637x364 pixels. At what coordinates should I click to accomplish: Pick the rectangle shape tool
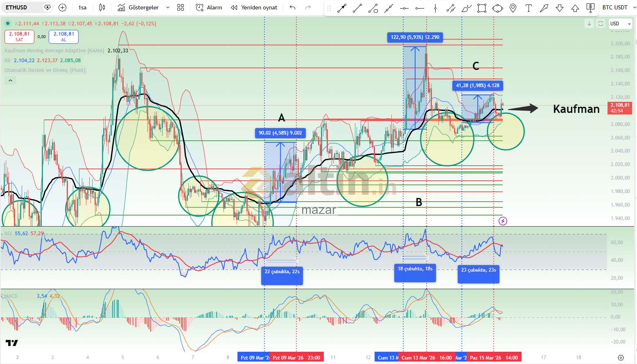(482, 8)
